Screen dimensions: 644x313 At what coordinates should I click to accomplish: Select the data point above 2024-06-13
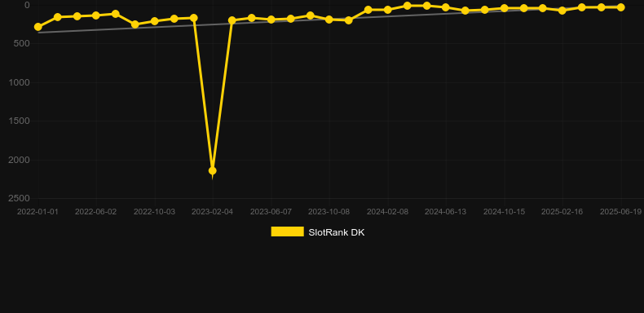tap(446, 8)
